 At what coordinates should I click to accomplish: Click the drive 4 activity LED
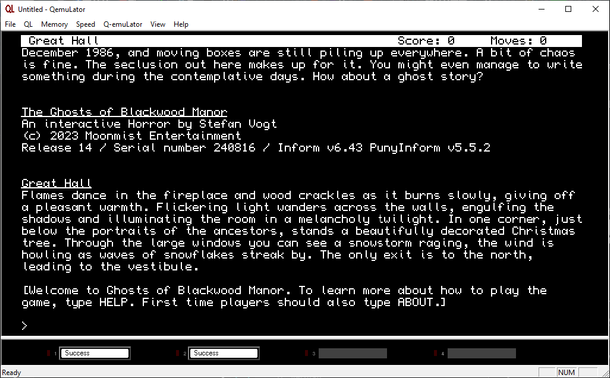[x=436, y=353]
